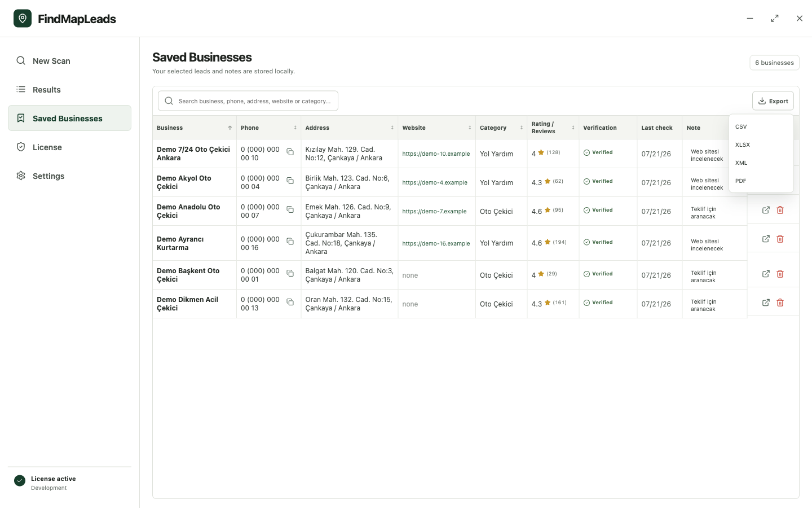Sort table by Website column
812x508 pixels.
click(436, 128)
